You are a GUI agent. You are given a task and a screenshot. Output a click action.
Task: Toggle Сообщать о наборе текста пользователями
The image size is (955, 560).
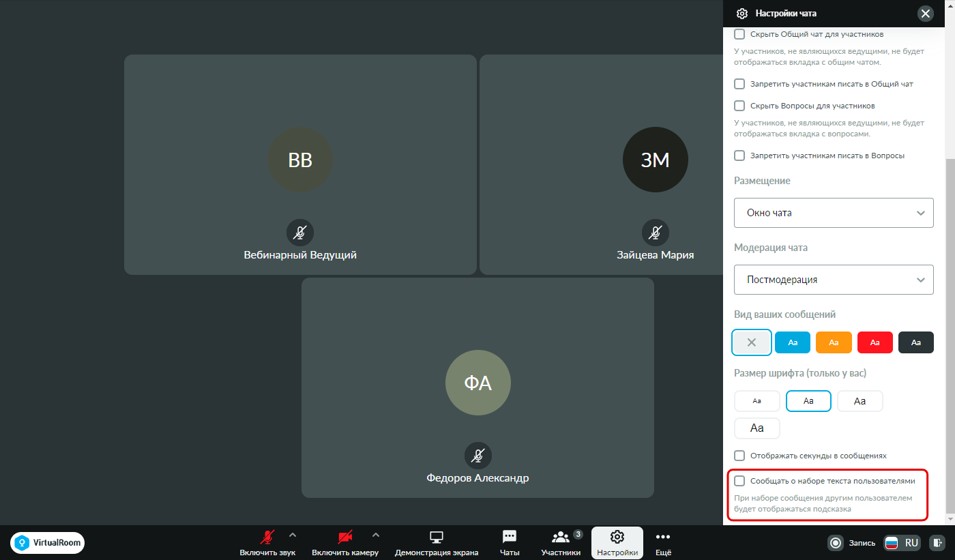tap(739, 481)
